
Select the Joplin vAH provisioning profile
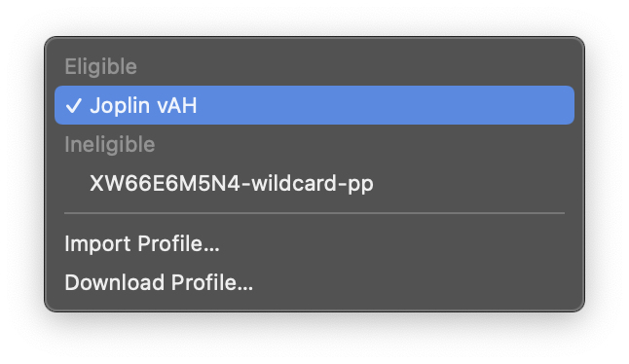(314, 105)
